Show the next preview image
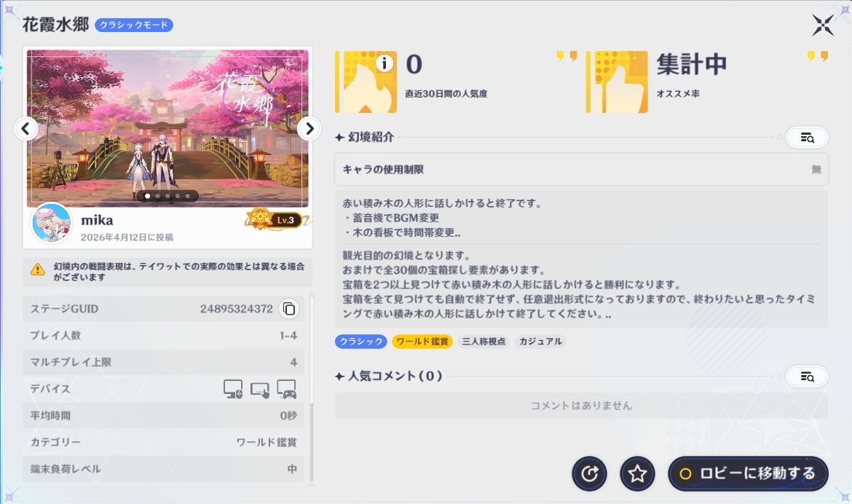The image size is (852, 504). [x=309, y=129]
